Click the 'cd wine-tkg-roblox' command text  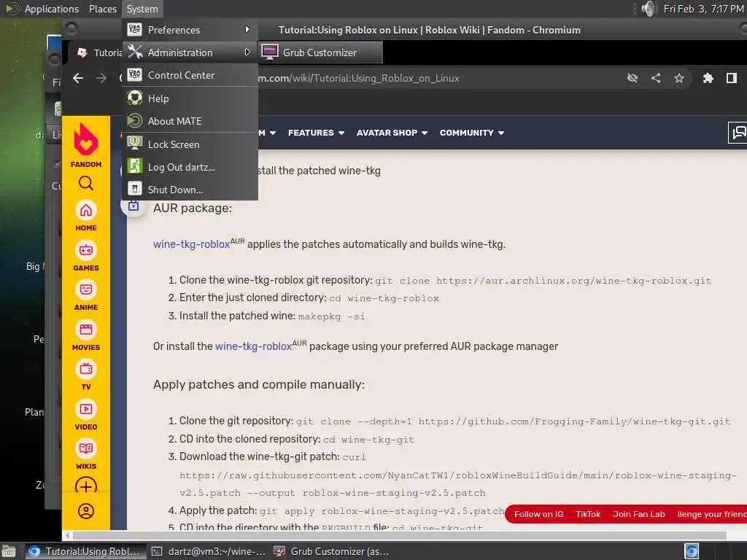tap(384, 298)
